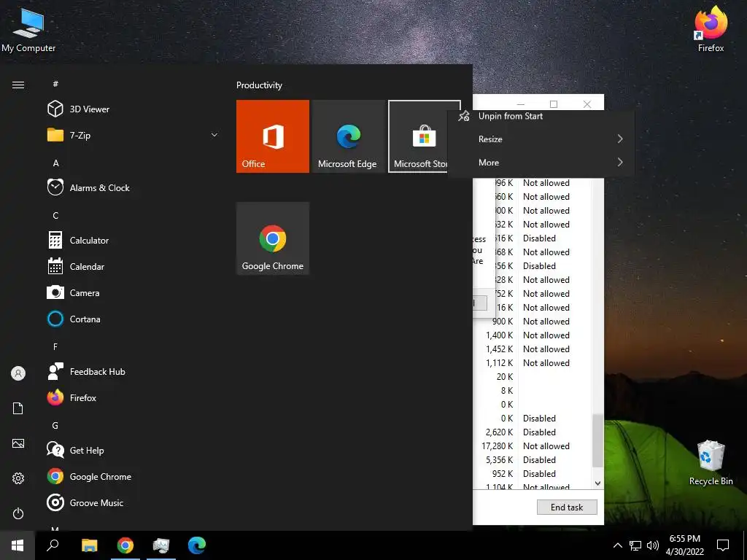Select the 1,452 K row in Task Manager

point(533,349)
